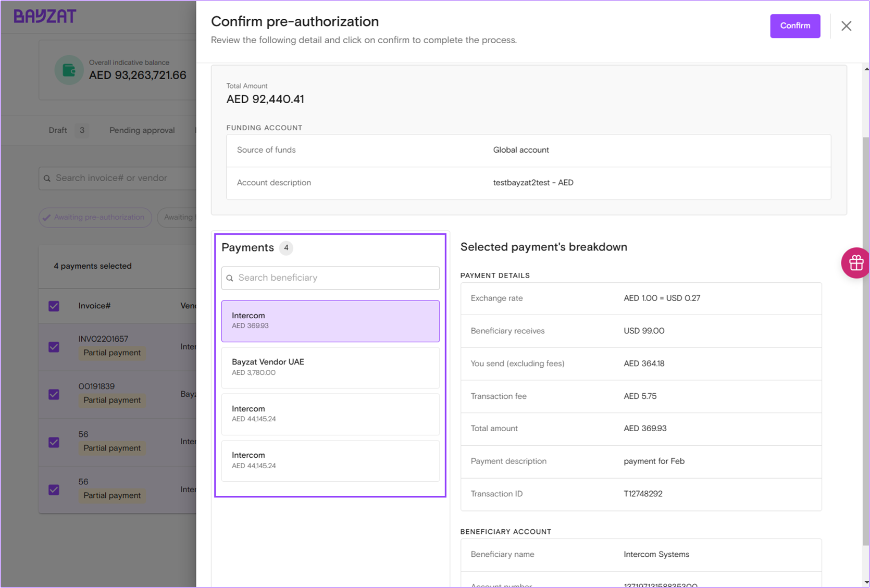
Task: Click the invoice search magnifier icon
Action: pos(47,179)
